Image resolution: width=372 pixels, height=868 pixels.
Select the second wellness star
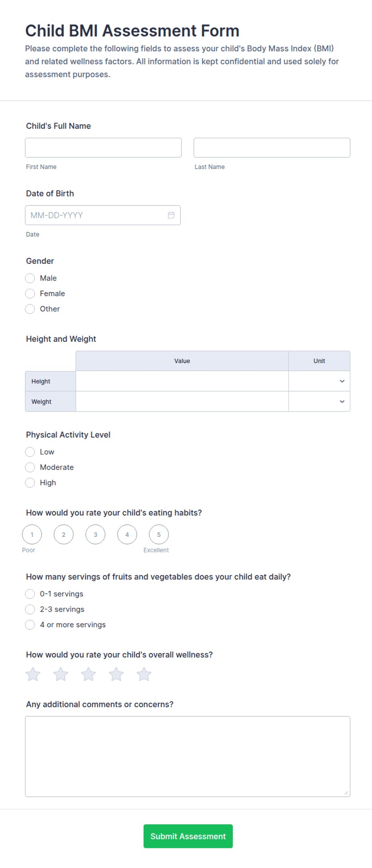(61, 674)
